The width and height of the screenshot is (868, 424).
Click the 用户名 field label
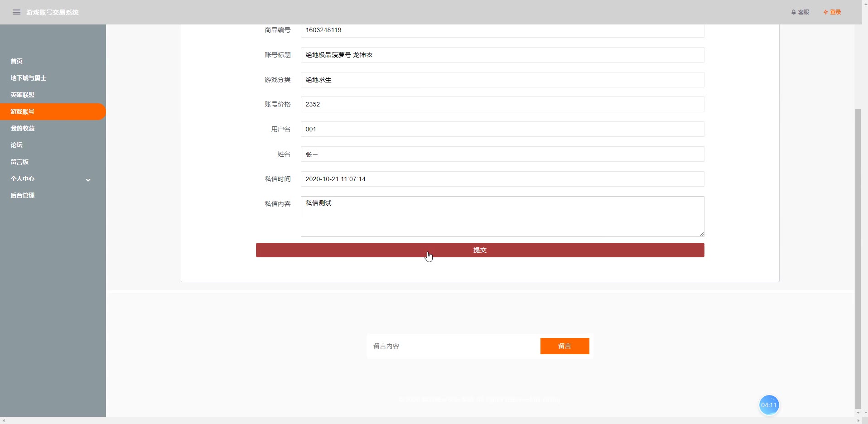point(281,129)
